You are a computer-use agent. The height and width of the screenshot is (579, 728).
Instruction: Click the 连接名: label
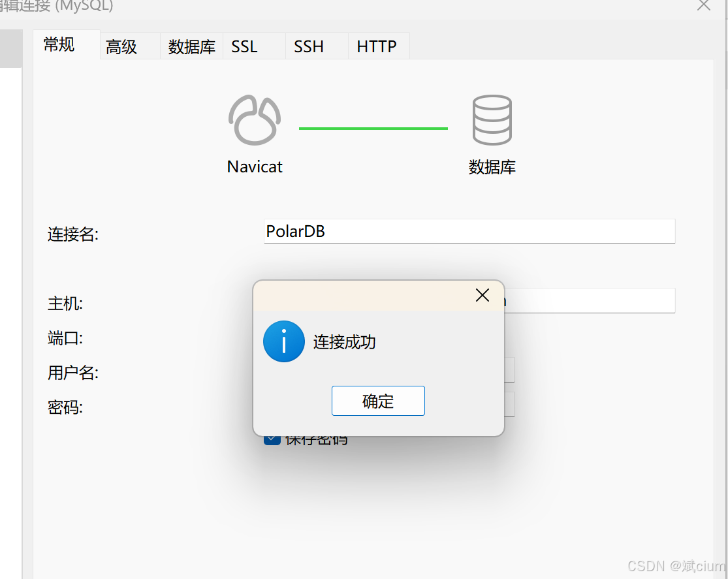pyautogui.click(x=73, y=234)
